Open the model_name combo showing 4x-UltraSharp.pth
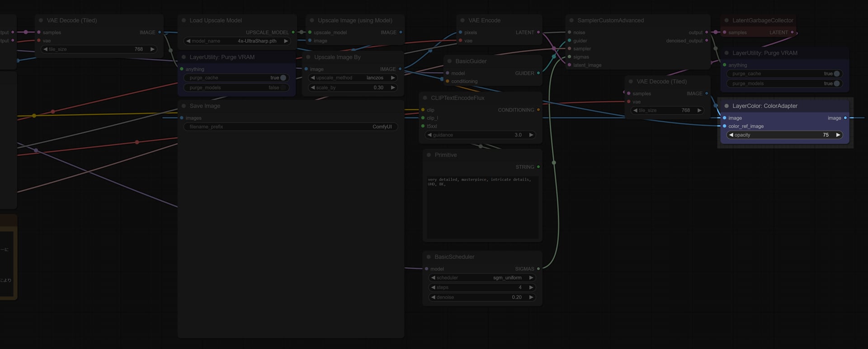The height and width of the screenshot is (349, 868). (x=237, y=41)
